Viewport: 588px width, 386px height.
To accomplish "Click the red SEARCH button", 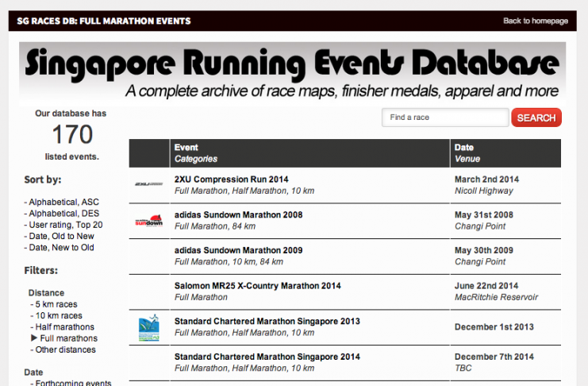I will 536,118.
